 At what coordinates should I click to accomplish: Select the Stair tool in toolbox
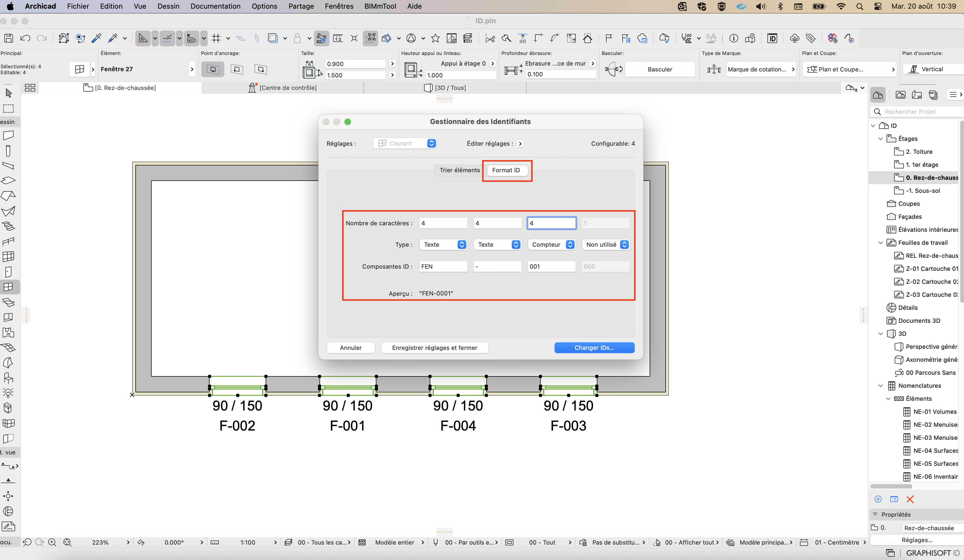[x=8, y=226]
